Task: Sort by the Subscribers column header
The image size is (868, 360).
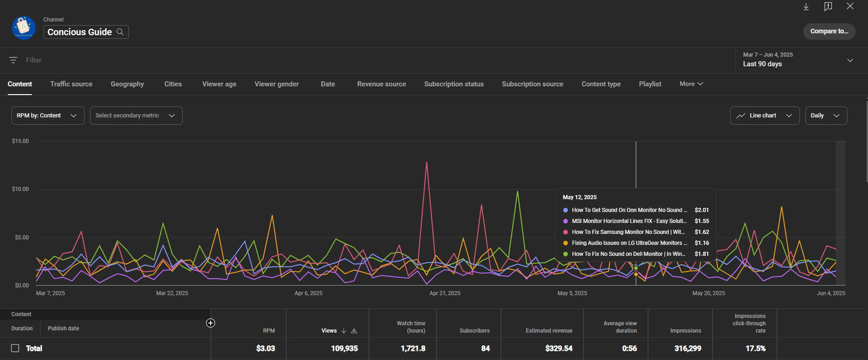Action: 475,331
